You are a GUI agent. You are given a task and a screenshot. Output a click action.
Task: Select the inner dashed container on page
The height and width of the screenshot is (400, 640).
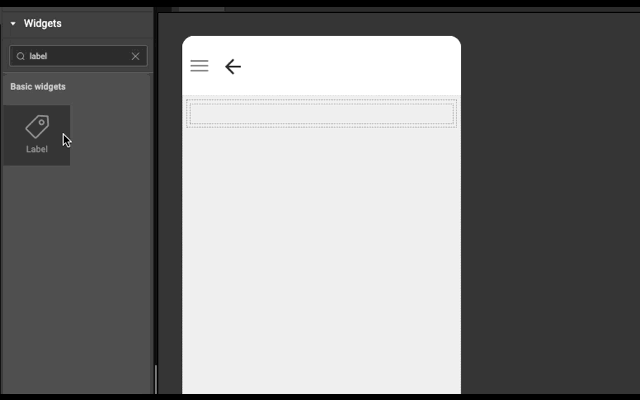click(x=322, y=113)
